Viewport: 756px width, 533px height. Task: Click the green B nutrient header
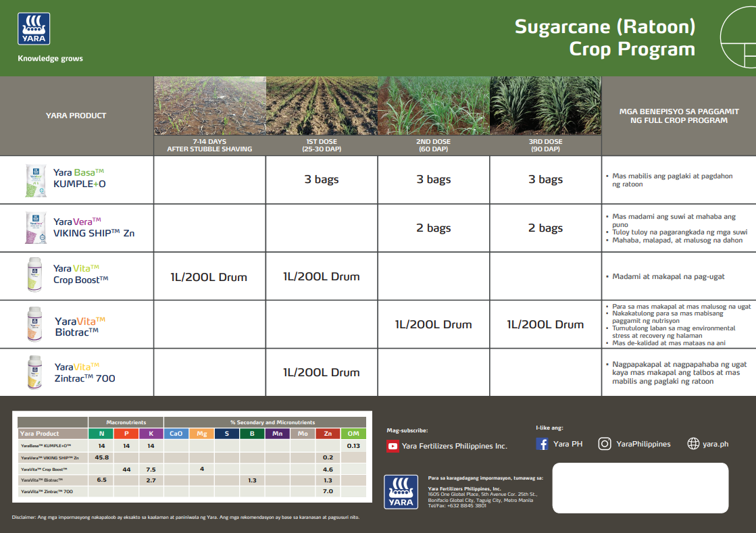(x=252, y=433)
